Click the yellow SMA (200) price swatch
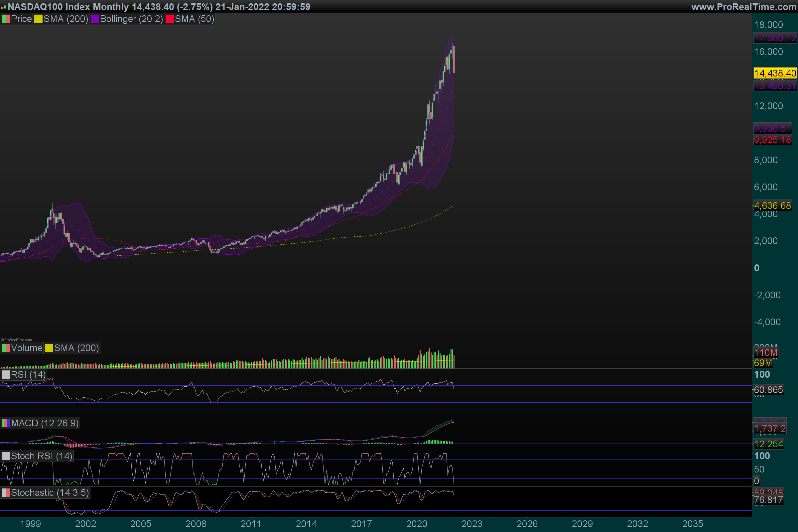 (38, 19)
